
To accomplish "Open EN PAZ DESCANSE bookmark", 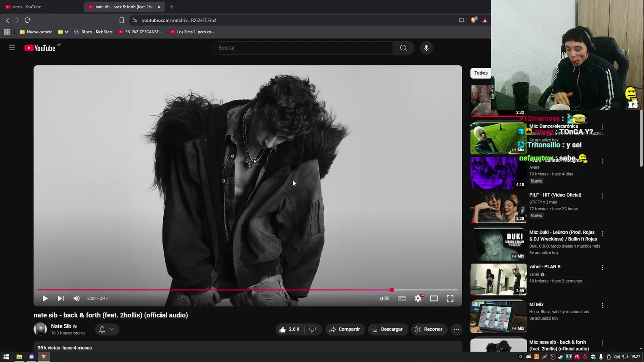I will coord(140,32).
